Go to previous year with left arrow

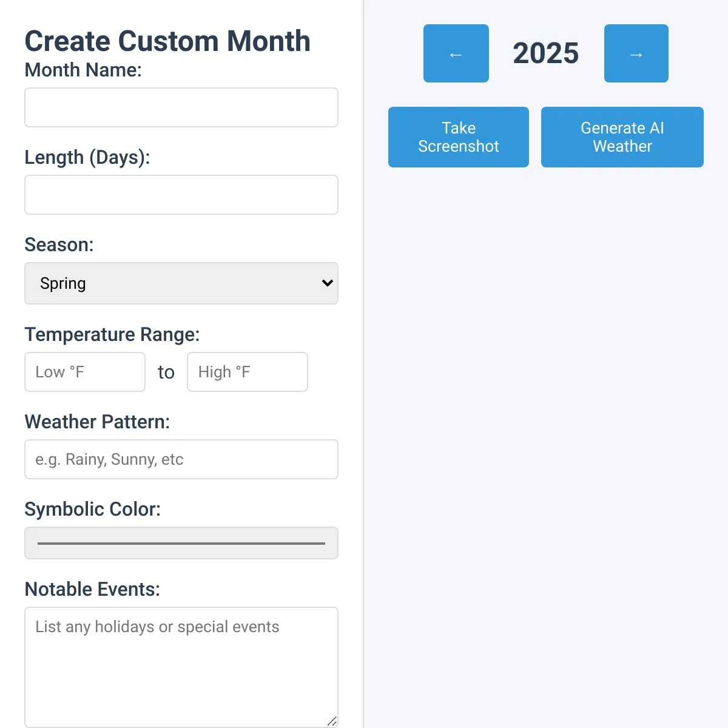[456, 53]
